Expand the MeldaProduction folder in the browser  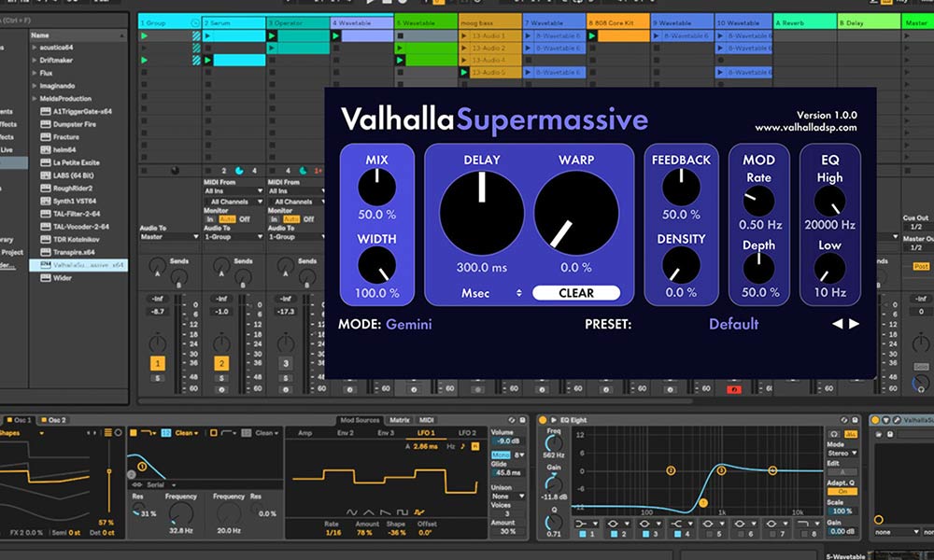tap(34, 100)
